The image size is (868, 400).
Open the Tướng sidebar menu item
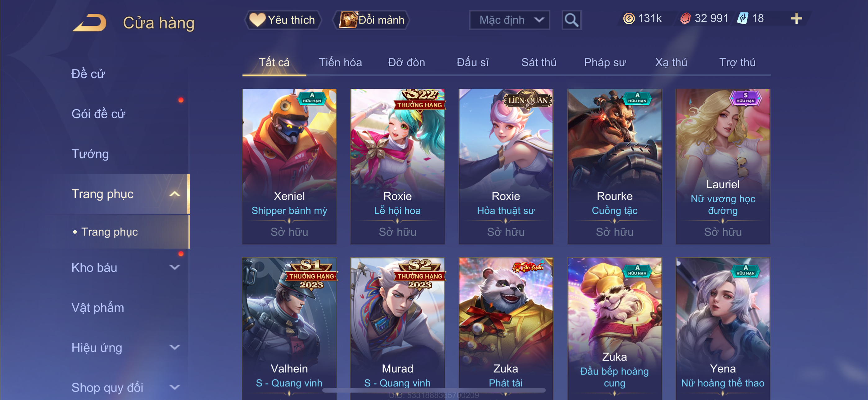click(x=90, y=154)
